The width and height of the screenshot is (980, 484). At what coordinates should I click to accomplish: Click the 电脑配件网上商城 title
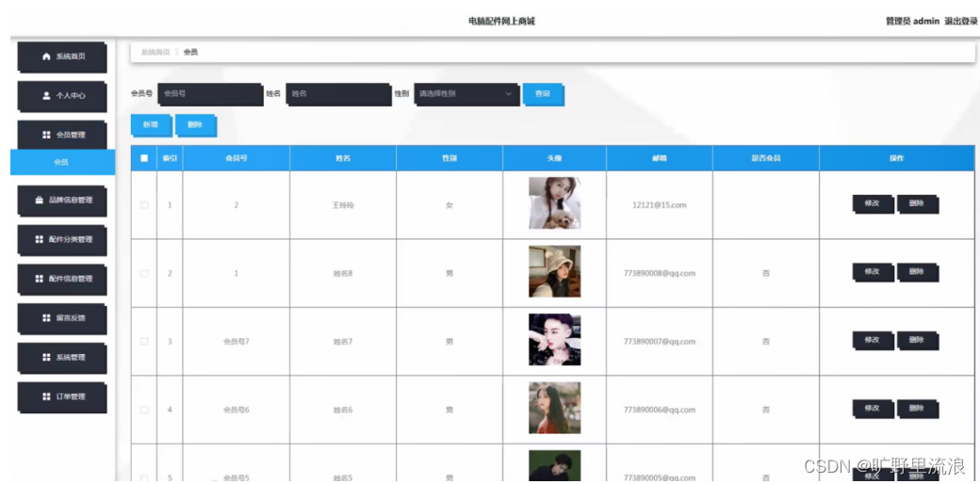click(x=502, y=22)
